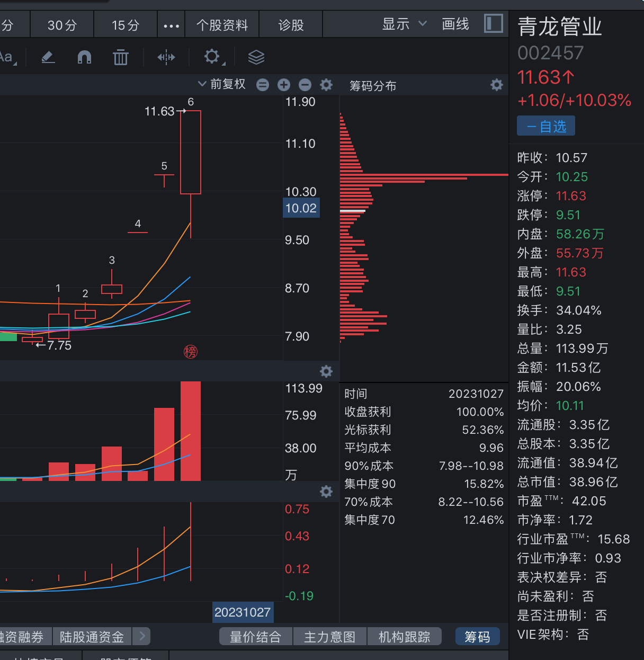Open lower indicator panel settings gear
This screenshot has height=660, width=644.
click(x=326, y=492)
